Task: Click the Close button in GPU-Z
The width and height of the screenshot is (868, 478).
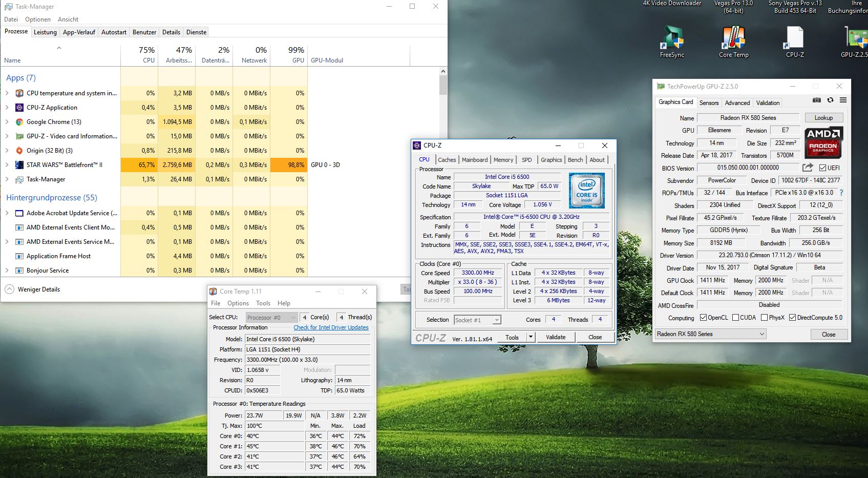Action: [x=829, y=335]
